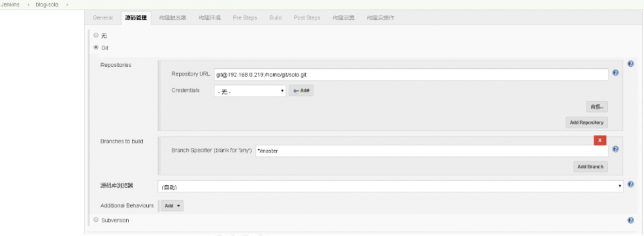644x236 pixels.
Task: Switch to the General tab
Action: pyautogui.click(x=102, y=17)
